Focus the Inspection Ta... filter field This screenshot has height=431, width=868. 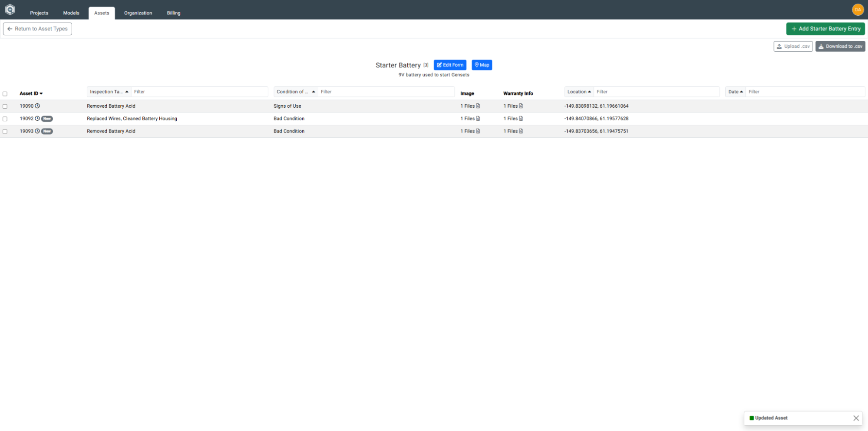coord(199,92)
